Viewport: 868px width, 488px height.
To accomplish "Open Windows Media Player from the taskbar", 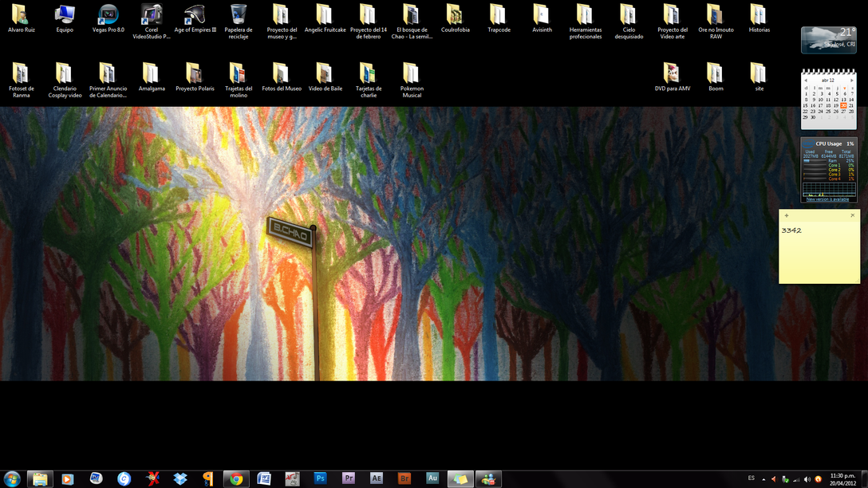I will tap(68, 478).
